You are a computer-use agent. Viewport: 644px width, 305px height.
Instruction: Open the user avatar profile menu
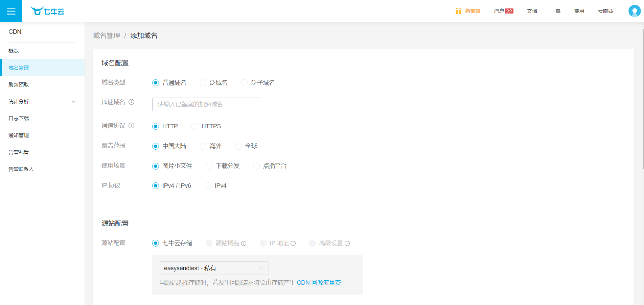(634, 11)
